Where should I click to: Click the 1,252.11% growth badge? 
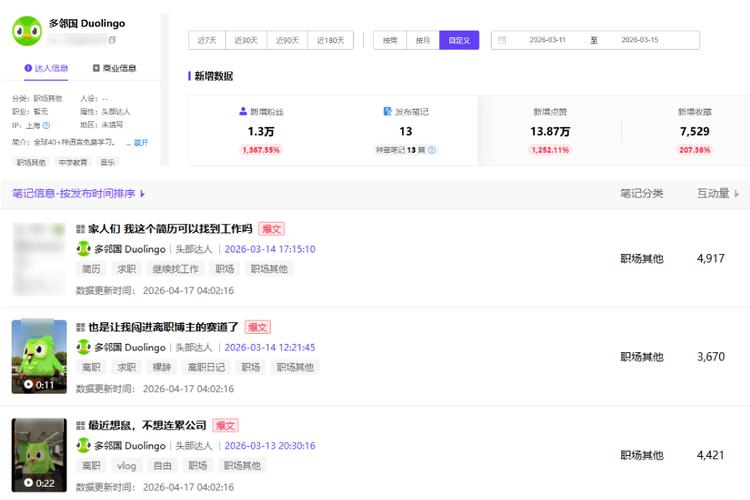click(550, 150)
